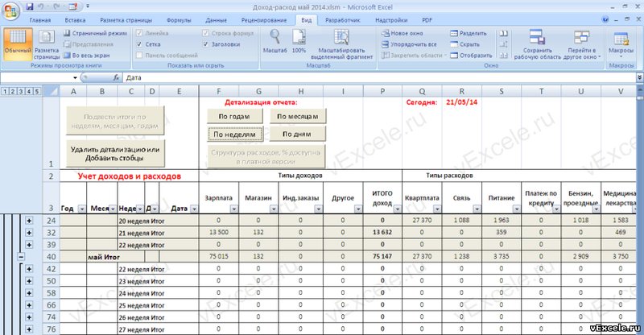Click outline level 3 button
The image size is (644, 335).
[21, 91]
